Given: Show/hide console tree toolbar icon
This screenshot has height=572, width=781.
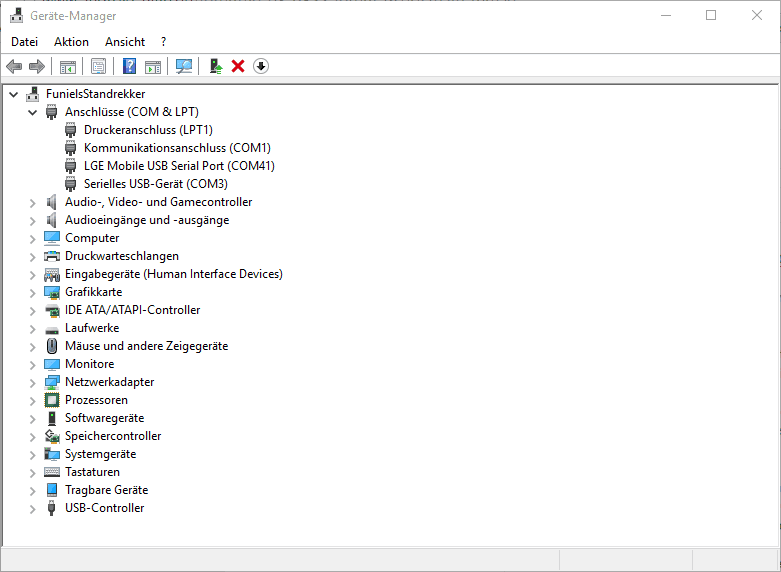Looking at the screenshot, I should [x=68, y=66].
